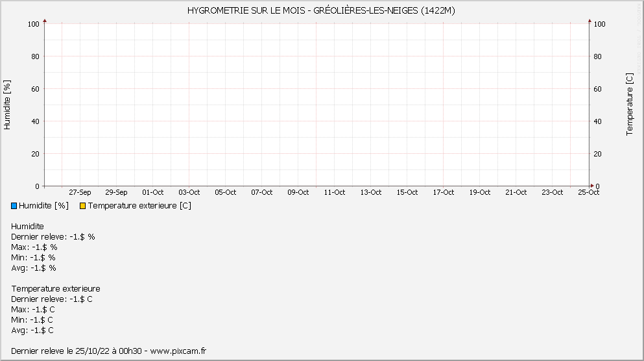
Task: Click the 01-Oct date tick label
Action: 152,192
